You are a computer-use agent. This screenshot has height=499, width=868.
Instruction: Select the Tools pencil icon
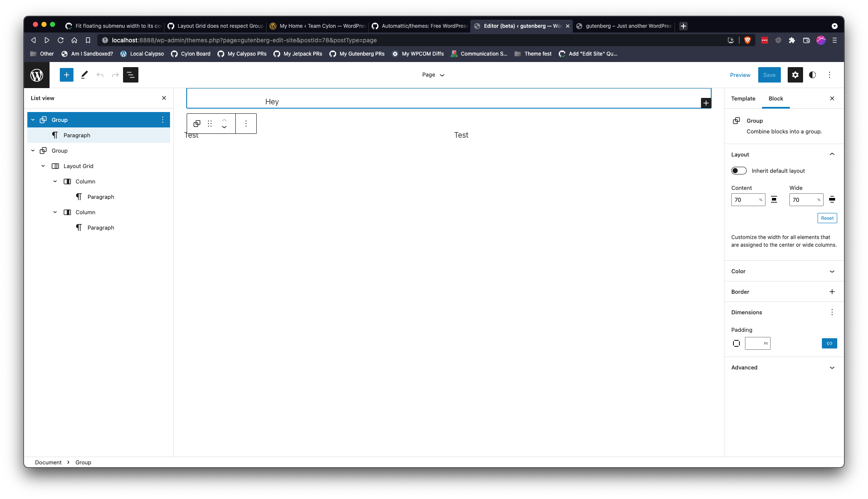coord(84,75)
